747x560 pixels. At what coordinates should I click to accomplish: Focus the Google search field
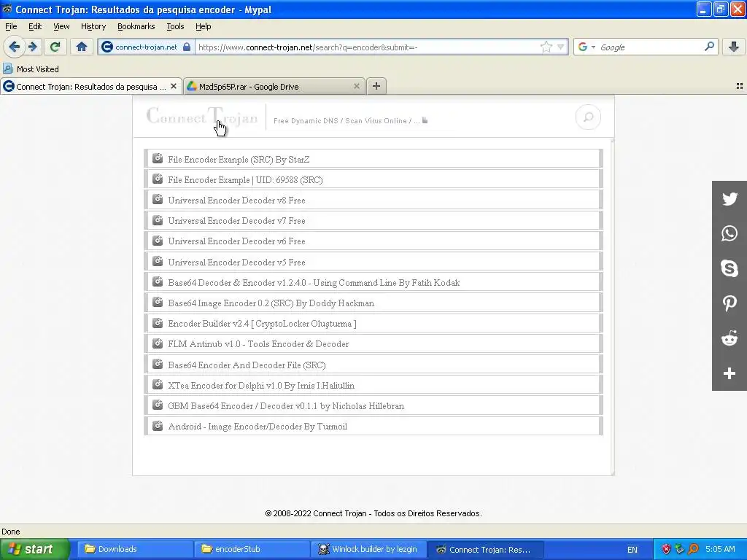pos(650,47)
